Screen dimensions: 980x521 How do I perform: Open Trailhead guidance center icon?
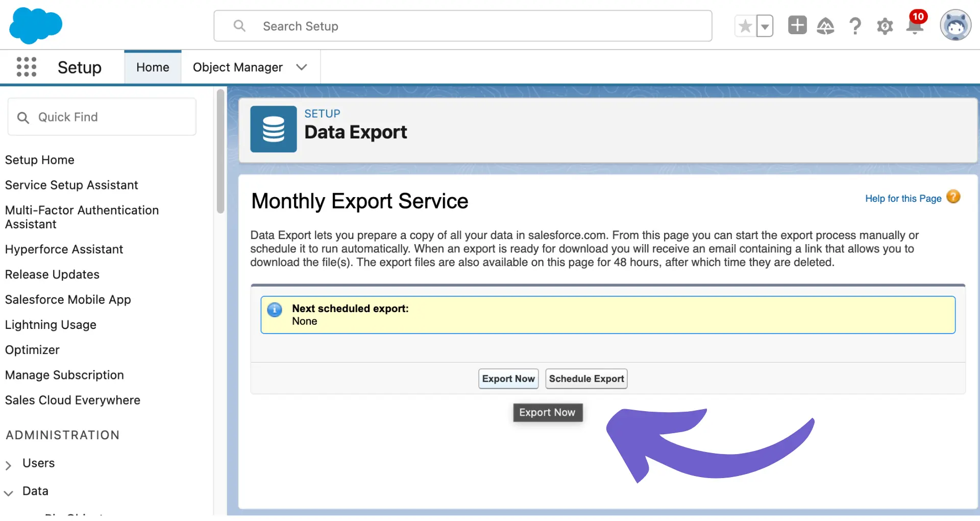pos(825,26)
